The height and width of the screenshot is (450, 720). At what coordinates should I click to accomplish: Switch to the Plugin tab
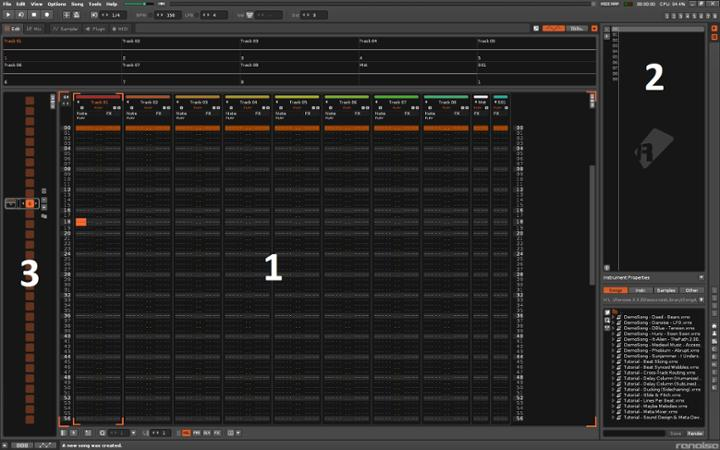click(x=96, y=28)
